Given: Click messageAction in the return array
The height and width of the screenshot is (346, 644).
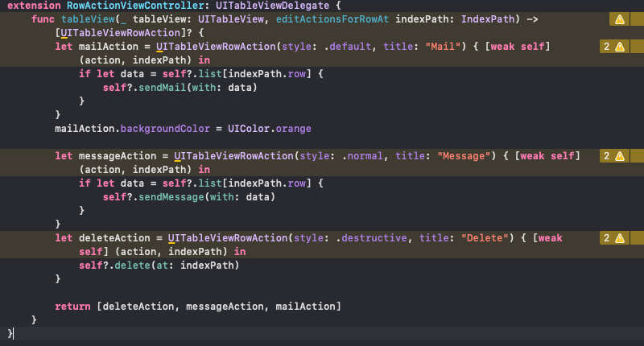Looking at the screenshot, I should point(225,307).
